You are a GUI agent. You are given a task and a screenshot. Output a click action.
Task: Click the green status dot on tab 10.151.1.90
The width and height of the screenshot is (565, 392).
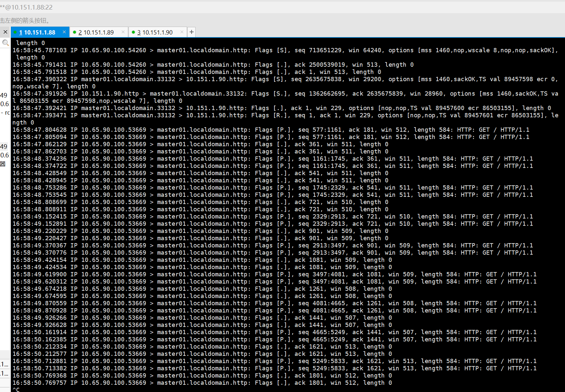133,32
